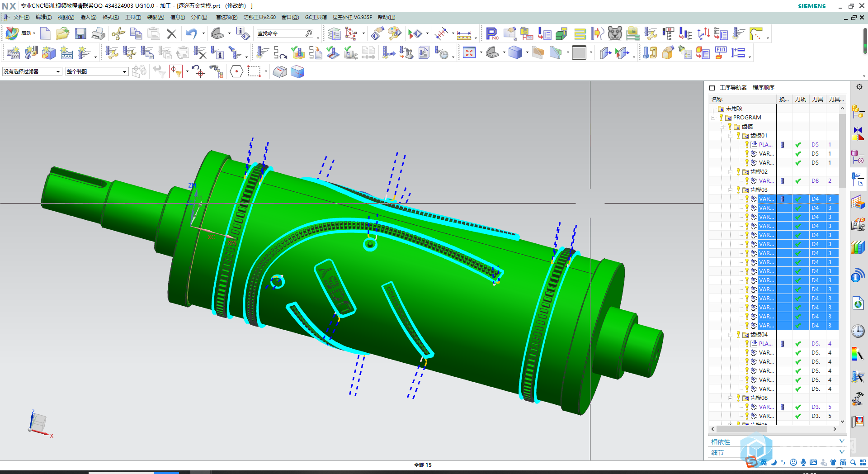Open the 浩强工具v2.60 menu

pos(259,17)
